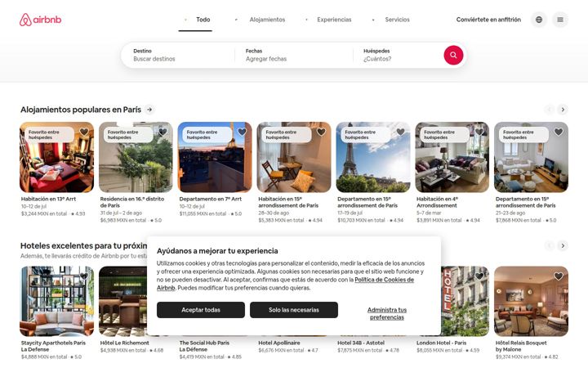Open the language globe selector
Viewport: 588px width, 368px height.
[539, 20]
